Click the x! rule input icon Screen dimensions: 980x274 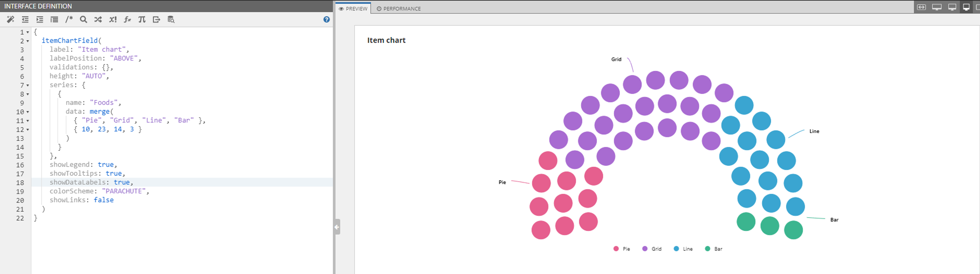coord(113,19)
